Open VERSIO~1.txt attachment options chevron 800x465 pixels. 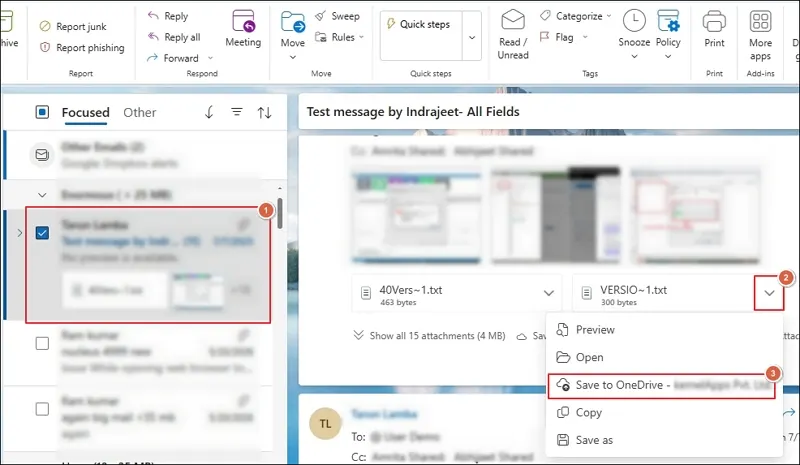point(769,293)
